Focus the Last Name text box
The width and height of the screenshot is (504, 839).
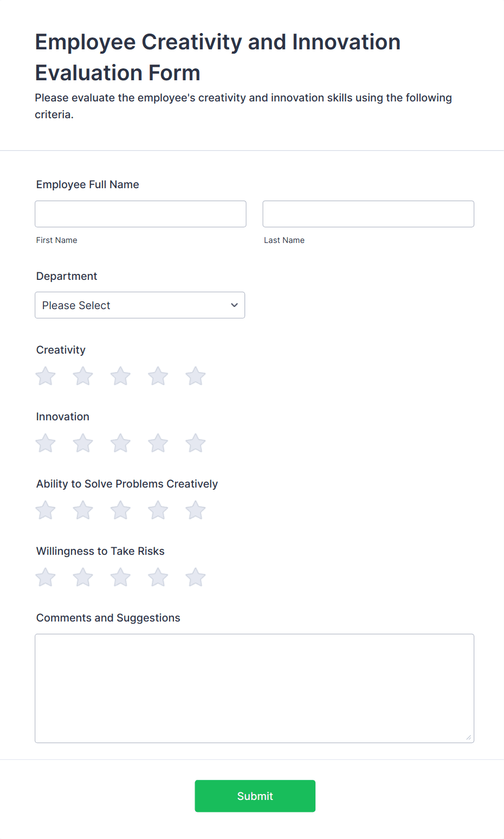click(x=368, y=214)
